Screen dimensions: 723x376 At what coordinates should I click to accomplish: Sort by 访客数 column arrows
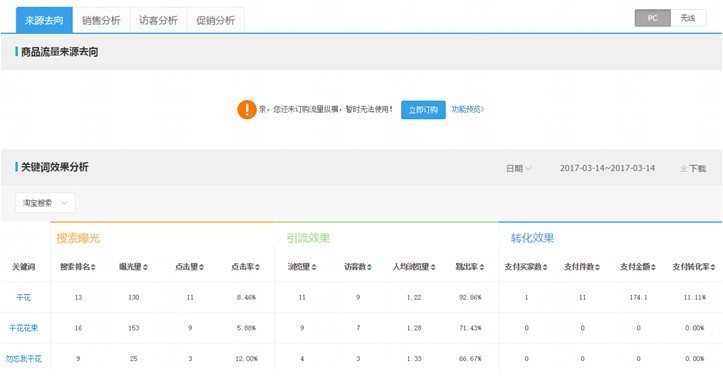pyautogui.click(x=369, y=267)
